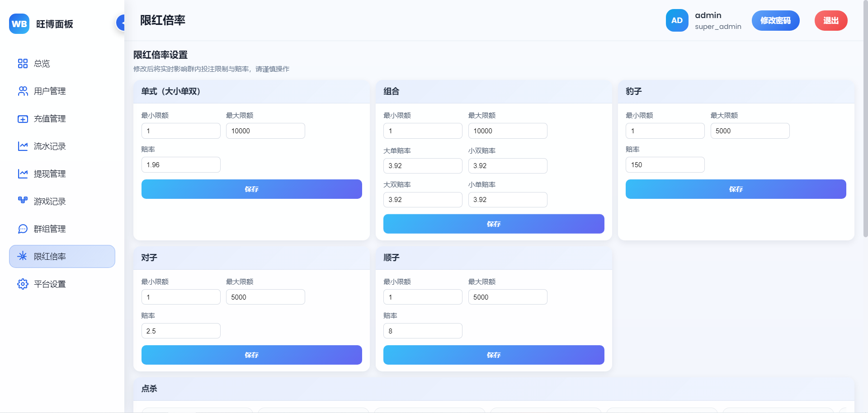Click the recharge management plus icon
This screenshot has height=413, width=868.
[x=23, y=119]
